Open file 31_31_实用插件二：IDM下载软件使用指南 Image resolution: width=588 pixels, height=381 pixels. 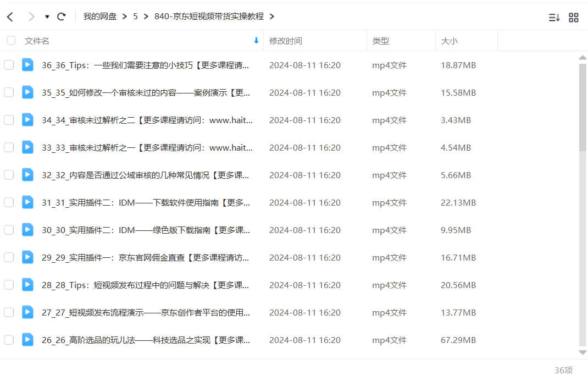point(146,203)
